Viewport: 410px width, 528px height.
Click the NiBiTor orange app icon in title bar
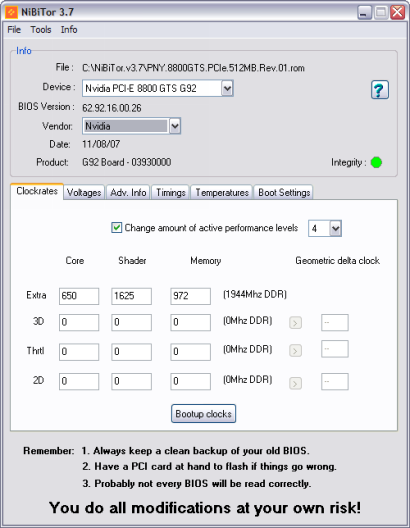(11, 12)
